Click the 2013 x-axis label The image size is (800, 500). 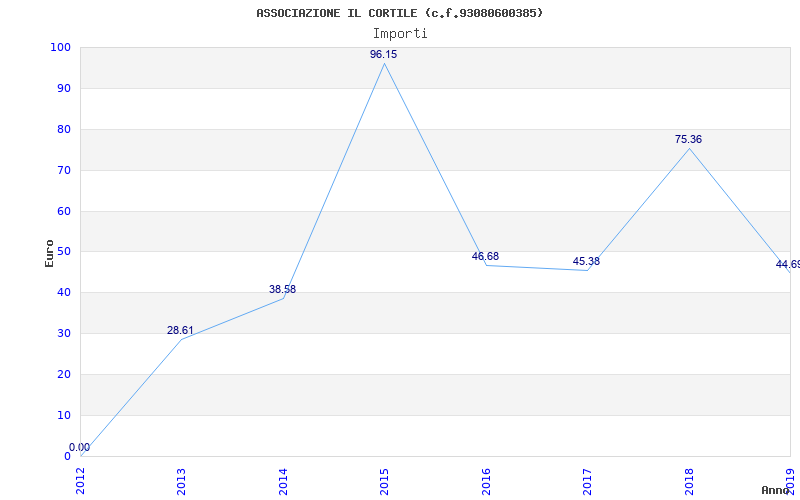coord(181,481)
